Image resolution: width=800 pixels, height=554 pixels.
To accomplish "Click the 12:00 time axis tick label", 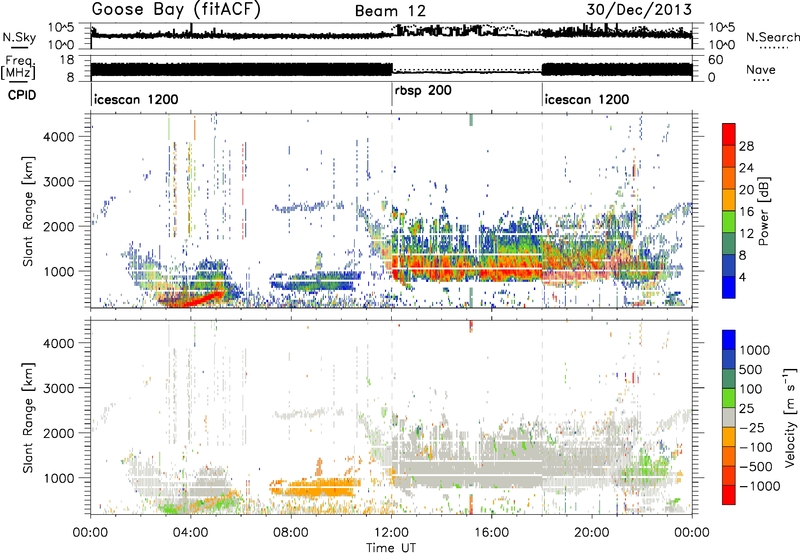I will pos(391,533).
